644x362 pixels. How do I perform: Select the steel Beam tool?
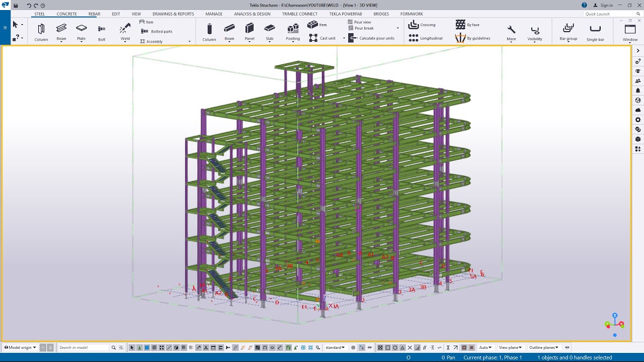[x=61, y=32]
